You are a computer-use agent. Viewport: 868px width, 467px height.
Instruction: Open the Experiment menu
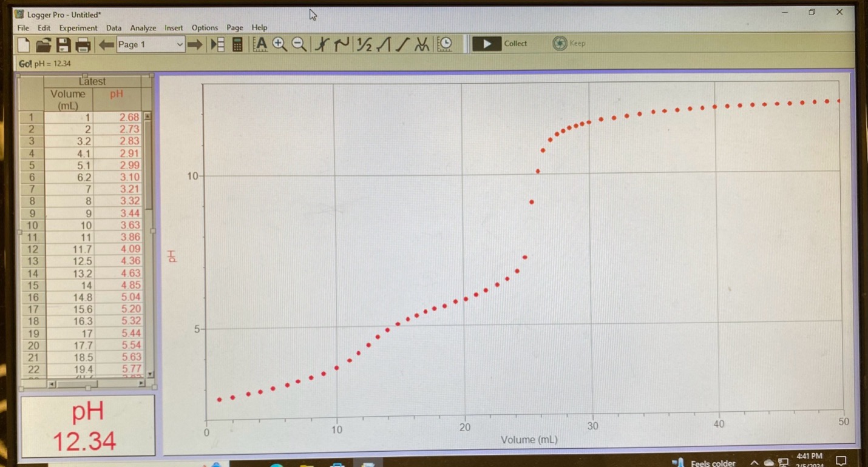point(78,27)
